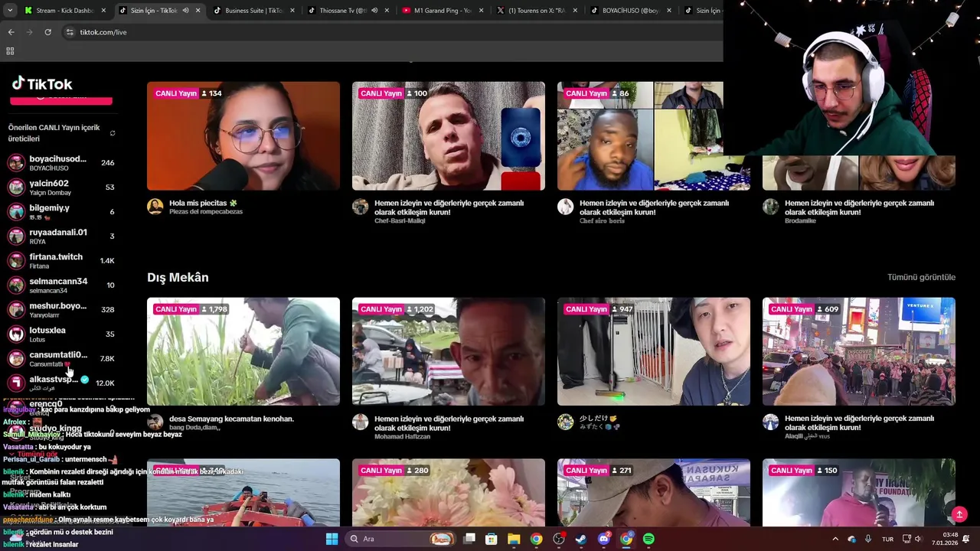The height and width of the screenshot is (551, 980).
Task: Open bilgemiy.y avatar in sidebar
Action: tap(16, 212)
